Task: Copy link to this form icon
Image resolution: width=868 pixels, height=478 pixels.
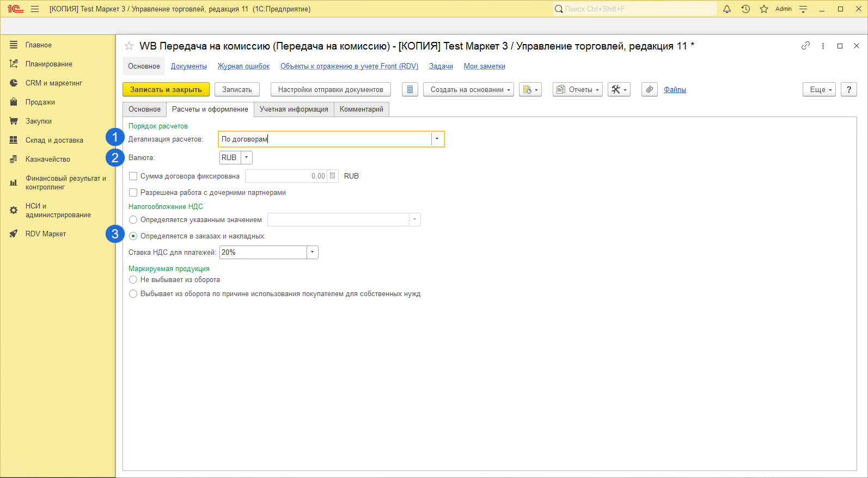Action: [805, 46]
